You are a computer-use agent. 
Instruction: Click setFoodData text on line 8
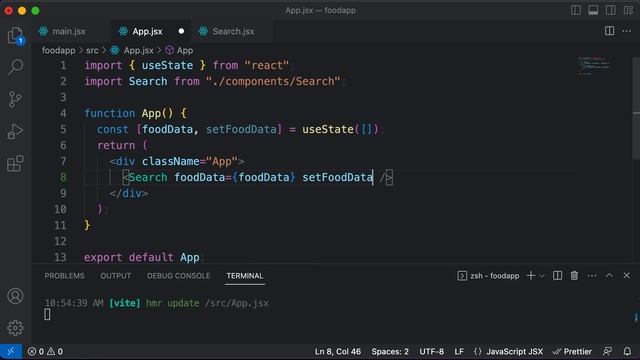(x=337, y=177)
